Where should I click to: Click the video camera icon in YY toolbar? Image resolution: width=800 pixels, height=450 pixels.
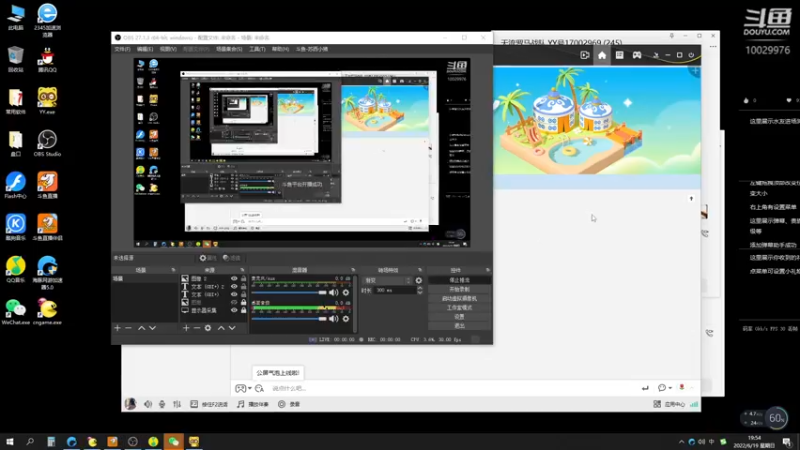(x=585, y=55)
